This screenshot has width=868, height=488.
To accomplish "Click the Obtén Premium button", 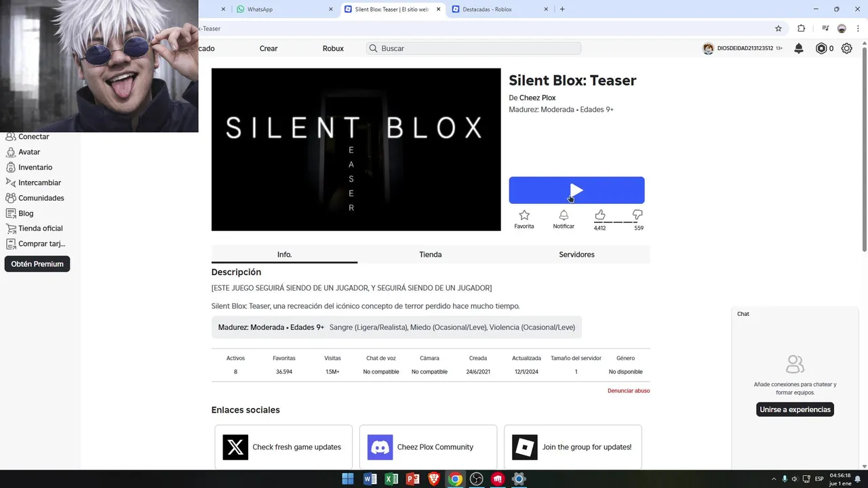I will pos(37,264).
